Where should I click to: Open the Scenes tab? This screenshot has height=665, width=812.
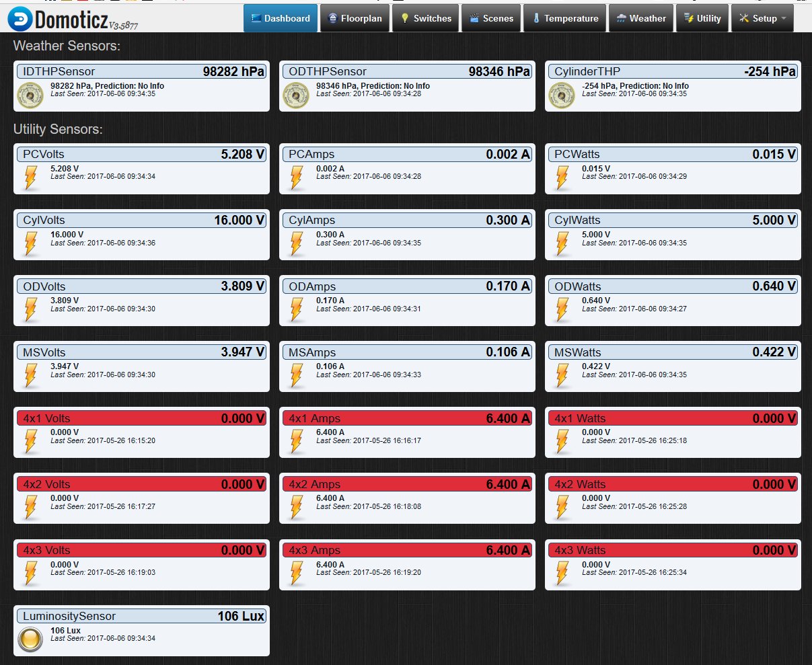tap(491, 18)
